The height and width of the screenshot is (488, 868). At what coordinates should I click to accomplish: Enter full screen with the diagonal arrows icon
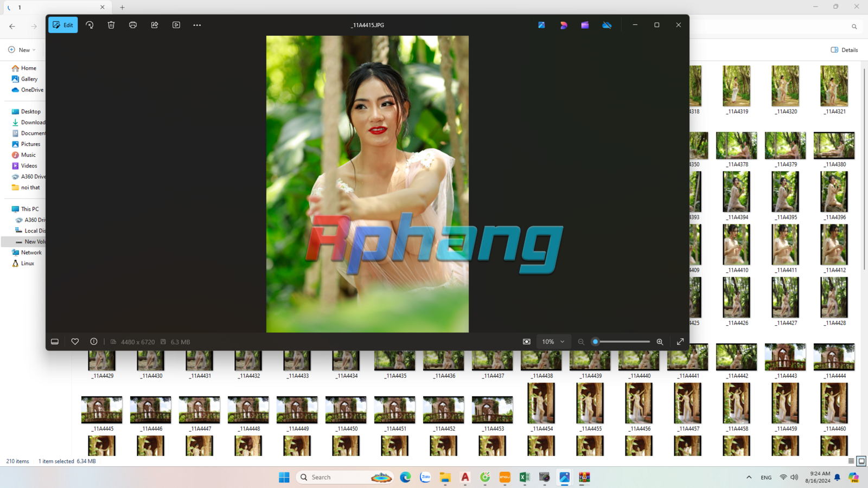click(680, 342)
